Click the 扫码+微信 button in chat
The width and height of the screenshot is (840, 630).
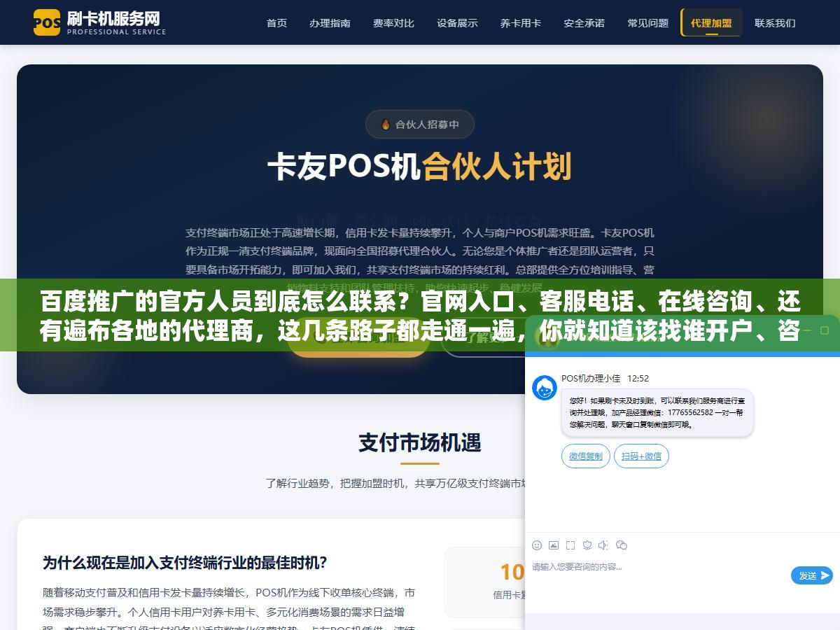pos(642,456)
